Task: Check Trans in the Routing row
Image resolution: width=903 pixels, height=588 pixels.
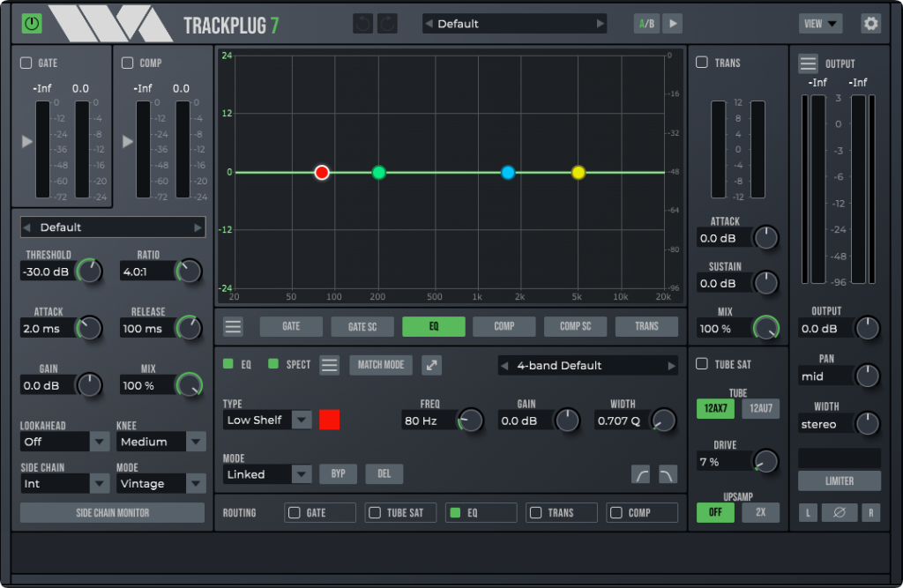Action: tap(535, 512)
